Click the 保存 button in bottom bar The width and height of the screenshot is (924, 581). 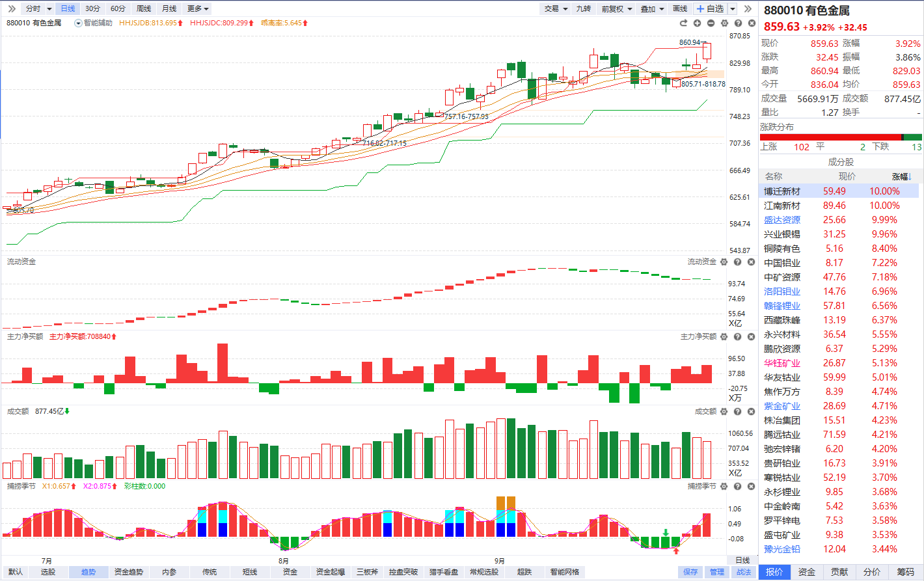[x=690, y=572]
